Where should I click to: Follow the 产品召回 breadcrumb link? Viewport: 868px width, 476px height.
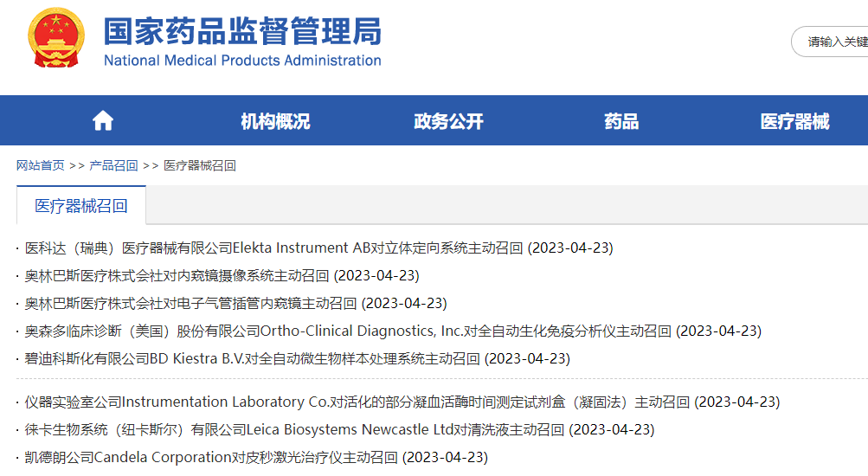pyautogui.click(x=113, y=165)
